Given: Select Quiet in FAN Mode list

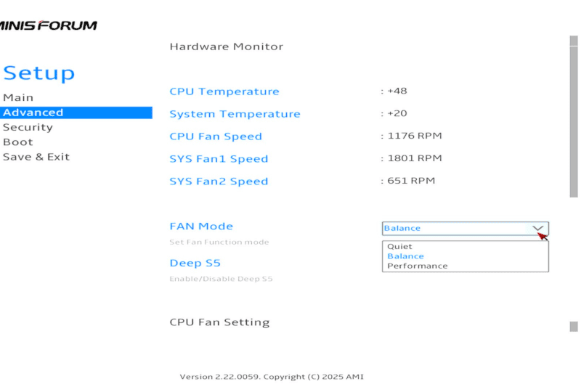Looking at the screenshot, I should tap(399, 247).
